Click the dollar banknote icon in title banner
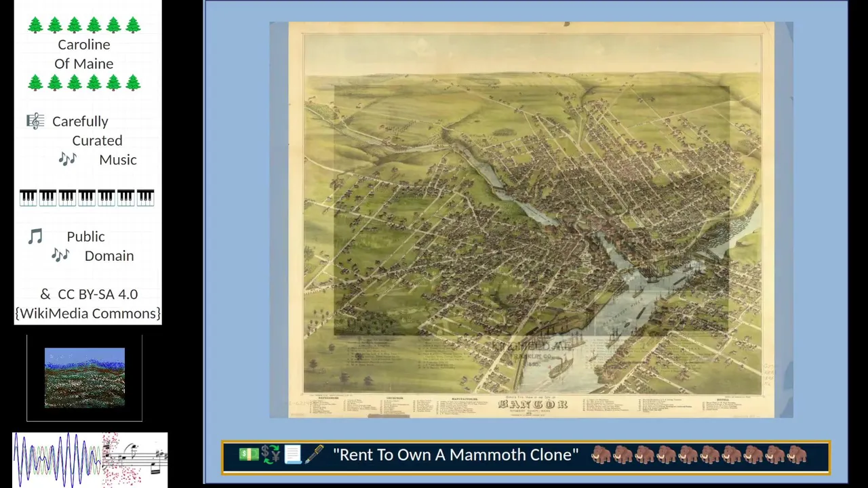The image size is (868, 488). pyautogui.click(x=249, y=455)
